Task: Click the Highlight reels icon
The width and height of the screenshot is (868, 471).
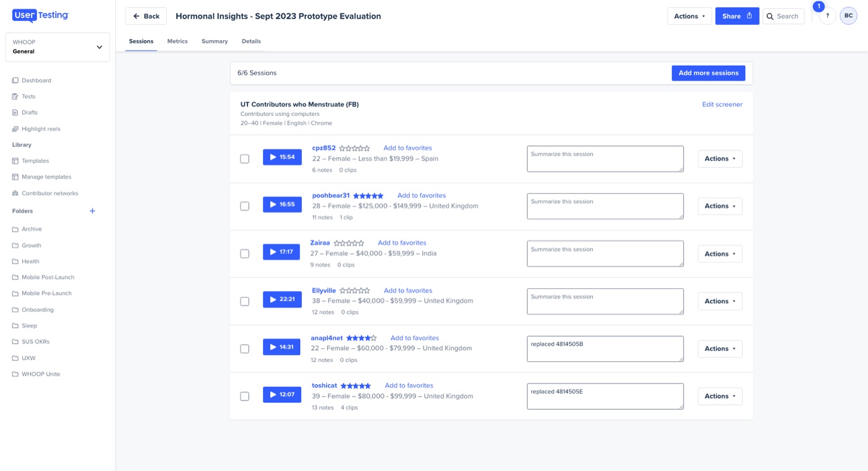Action: click(15, 129)
